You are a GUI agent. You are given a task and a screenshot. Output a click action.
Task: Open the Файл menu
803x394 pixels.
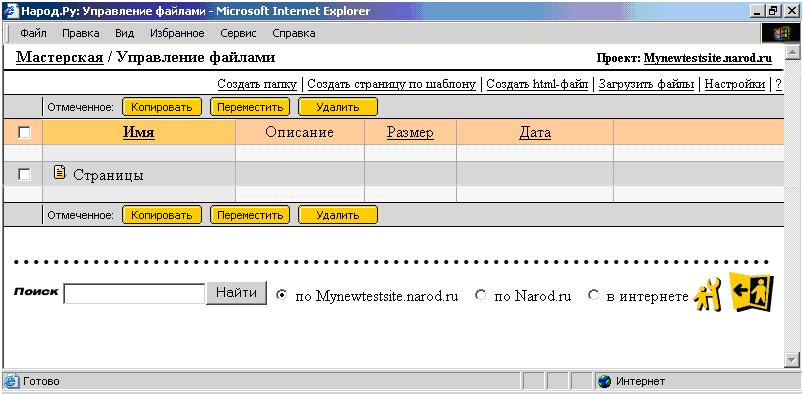click(33, 34)
